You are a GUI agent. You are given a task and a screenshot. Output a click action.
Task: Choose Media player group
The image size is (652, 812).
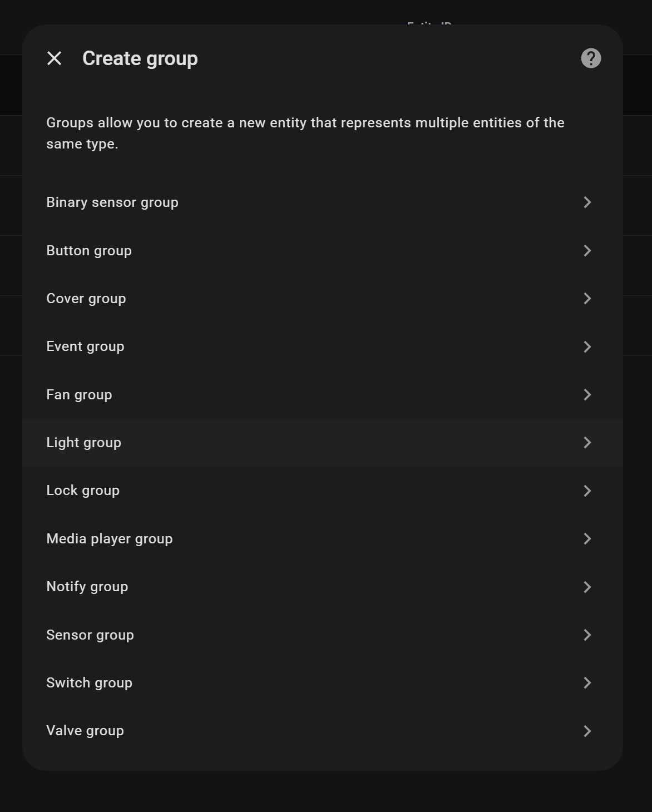[110, 539]
